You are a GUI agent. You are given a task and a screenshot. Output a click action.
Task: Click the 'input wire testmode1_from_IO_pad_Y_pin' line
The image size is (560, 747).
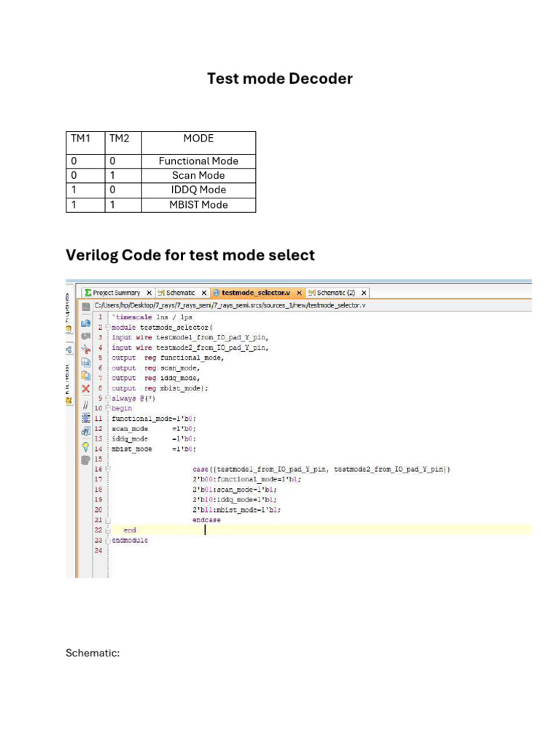[x=190, y=338]
